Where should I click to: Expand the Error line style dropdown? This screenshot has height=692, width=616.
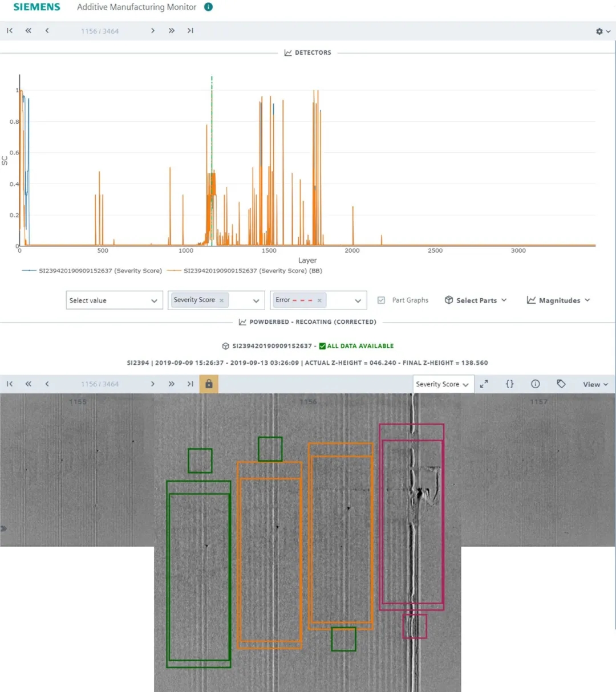coord(358,300)
